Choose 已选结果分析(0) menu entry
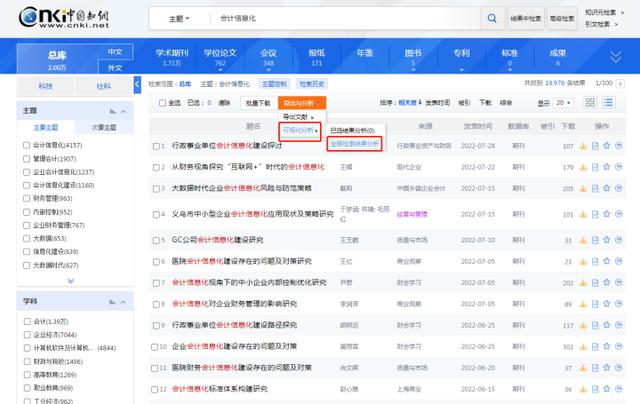Screen dimensions: 640x404 (352, 131)
